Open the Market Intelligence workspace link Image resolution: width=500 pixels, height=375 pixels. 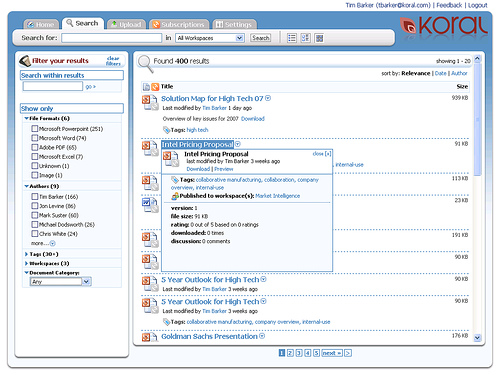coord(277,196)
